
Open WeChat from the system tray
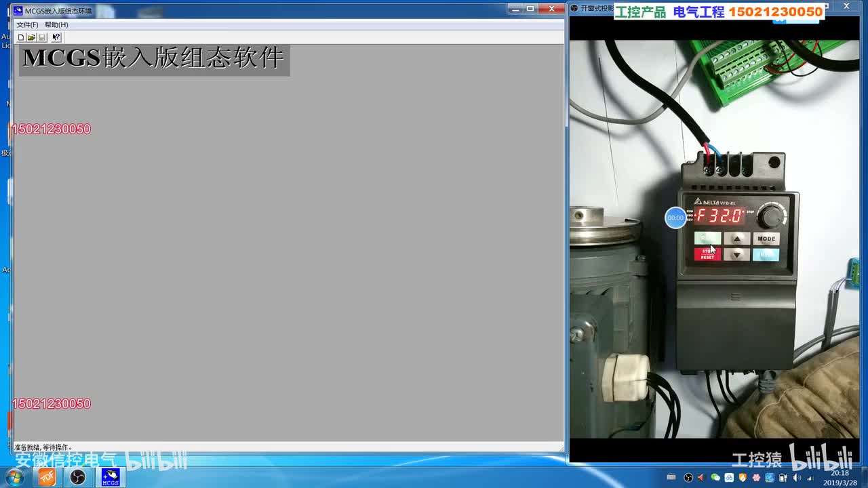(715, 478)
